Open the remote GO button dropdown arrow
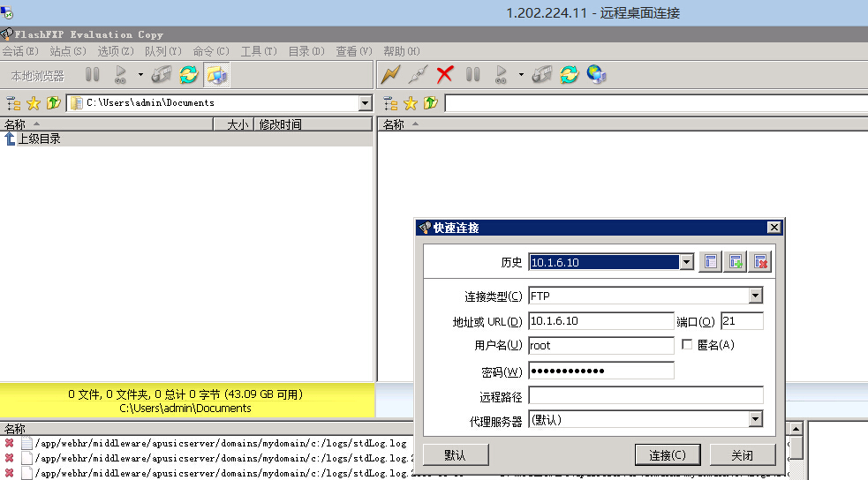Image resolution: width=868 pixels, height=480 pixels. [x=521, y=74]
